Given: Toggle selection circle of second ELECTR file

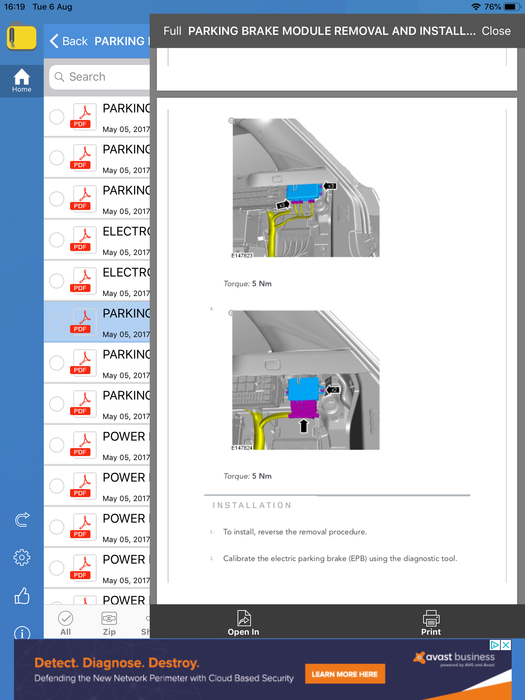Looking at the screenshot, I should [57, 281].
